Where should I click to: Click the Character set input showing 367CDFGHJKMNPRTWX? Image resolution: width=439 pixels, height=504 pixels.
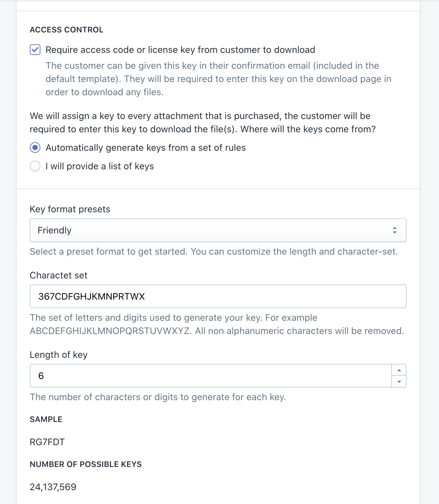218,296
